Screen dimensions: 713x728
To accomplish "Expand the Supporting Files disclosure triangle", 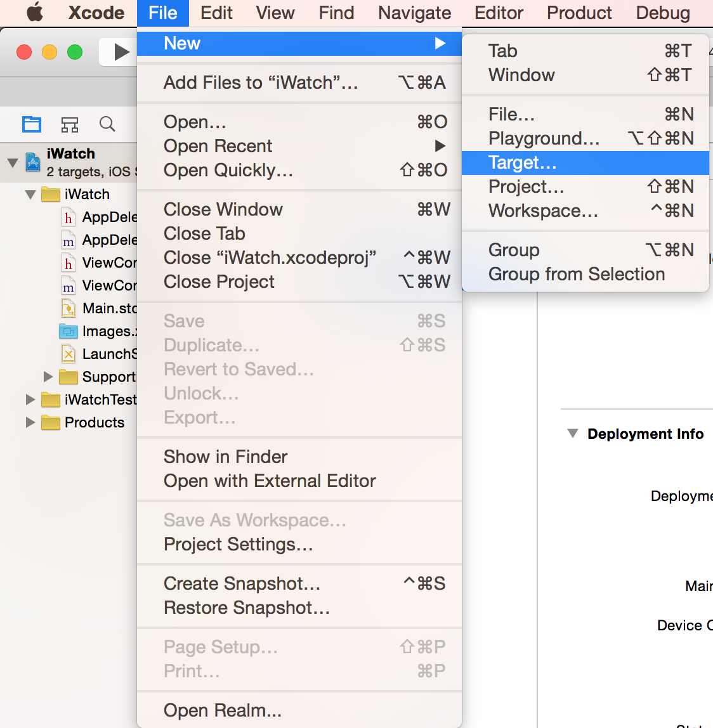I will (48, 377).
